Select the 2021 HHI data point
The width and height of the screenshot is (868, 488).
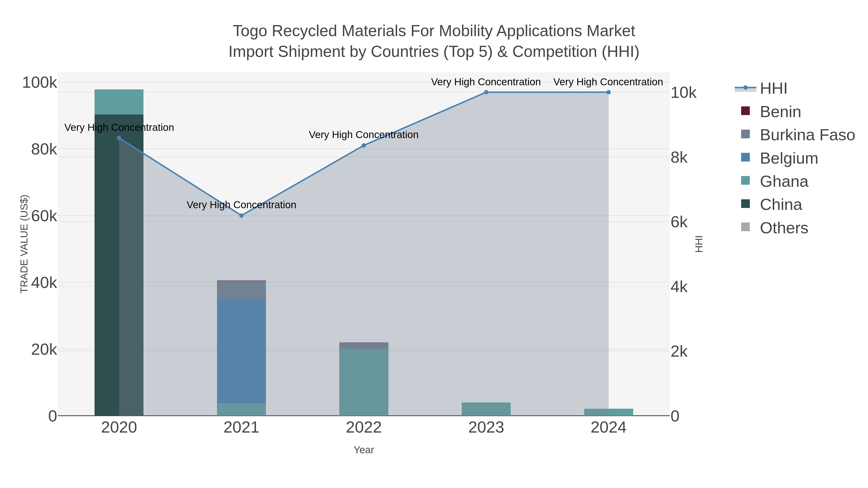241,215
